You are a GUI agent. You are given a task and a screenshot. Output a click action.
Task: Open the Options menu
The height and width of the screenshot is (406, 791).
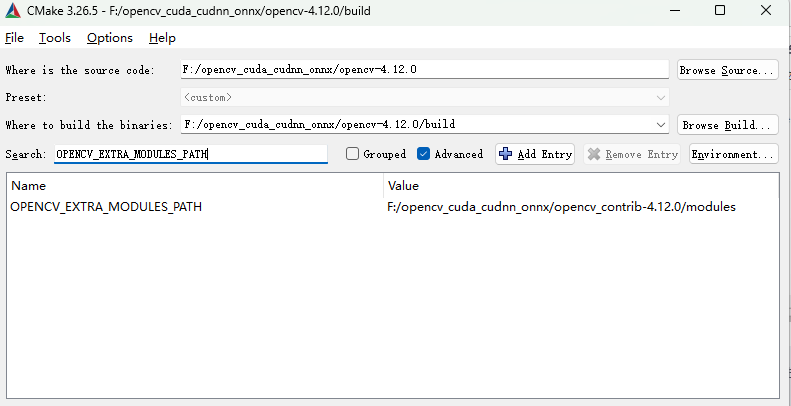[110, 38]
